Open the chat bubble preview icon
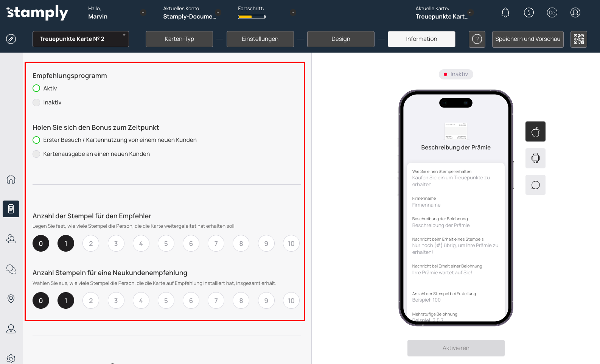The image size is (600, 364). pyautogui.click(x=535, y=185)
